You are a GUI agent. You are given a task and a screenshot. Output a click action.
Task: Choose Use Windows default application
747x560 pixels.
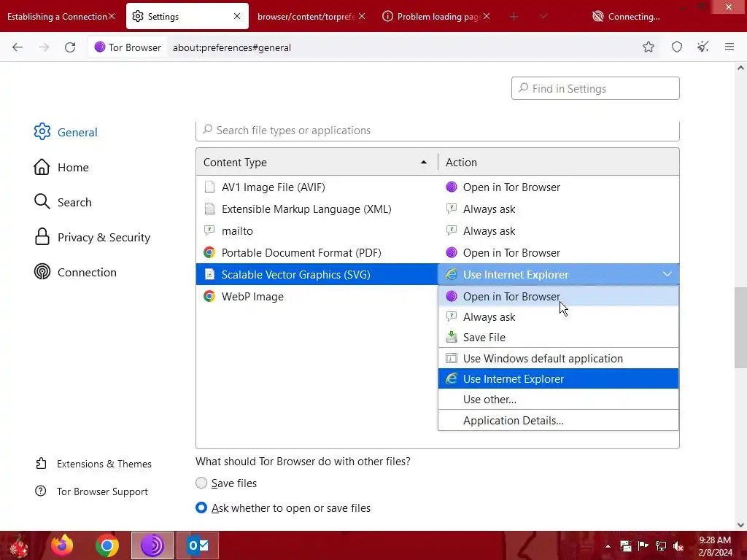[558, 358]
